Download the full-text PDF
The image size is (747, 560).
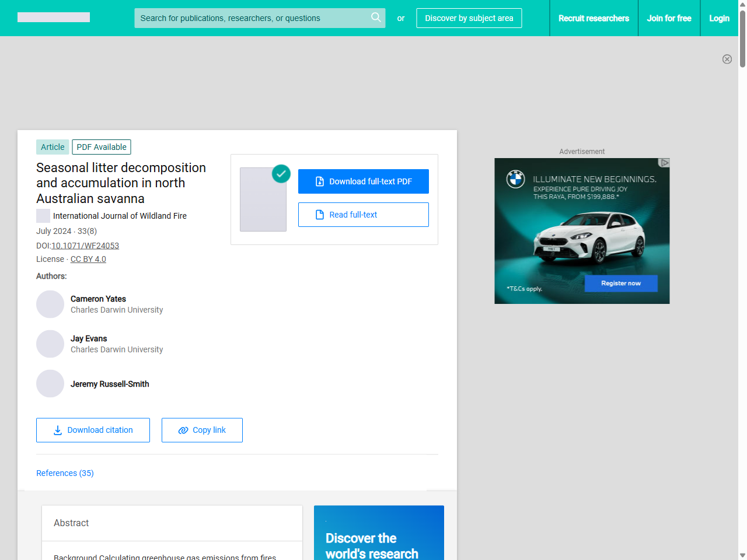coord(363,181)
